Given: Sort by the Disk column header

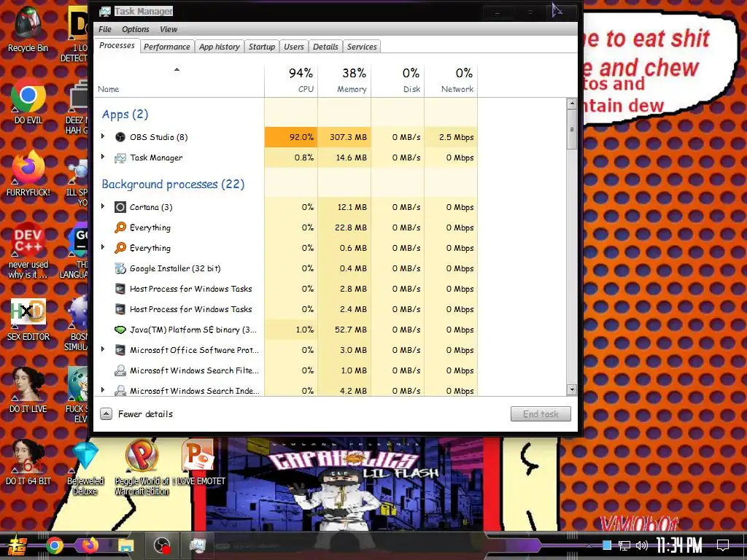Looking at the screenshot, I should point(398,80).
